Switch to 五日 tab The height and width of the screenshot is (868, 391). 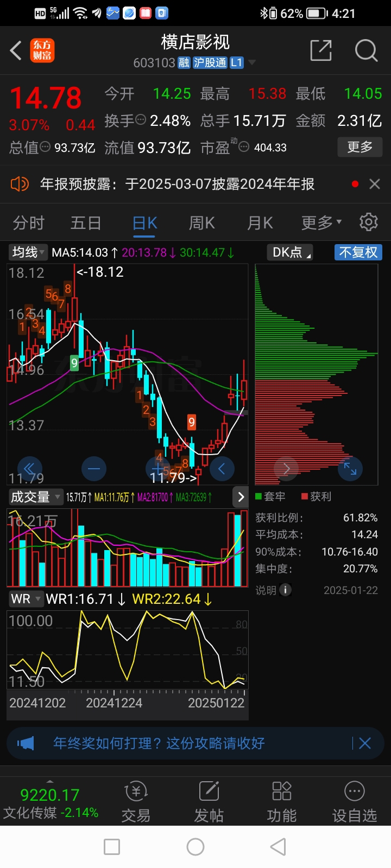click(86, 223)
